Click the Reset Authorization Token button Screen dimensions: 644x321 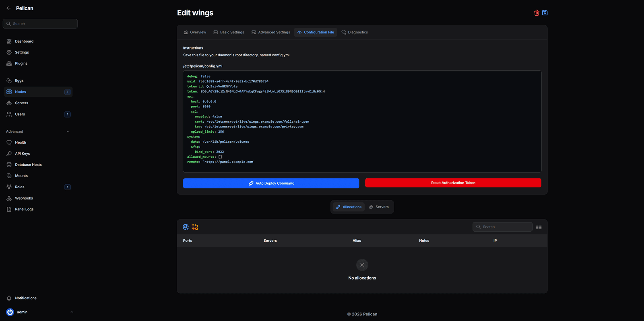tap(453, 183)
